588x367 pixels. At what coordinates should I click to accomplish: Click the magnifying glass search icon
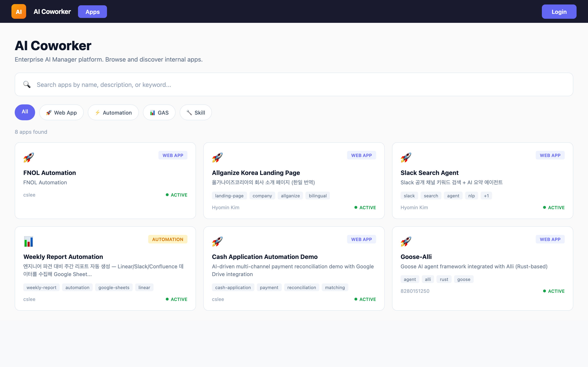click(27, 84)
